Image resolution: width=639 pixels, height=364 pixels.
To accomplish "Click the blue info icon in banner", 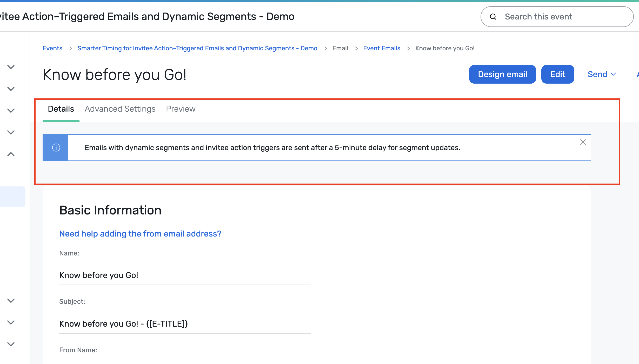I will (x=56, y=147).
